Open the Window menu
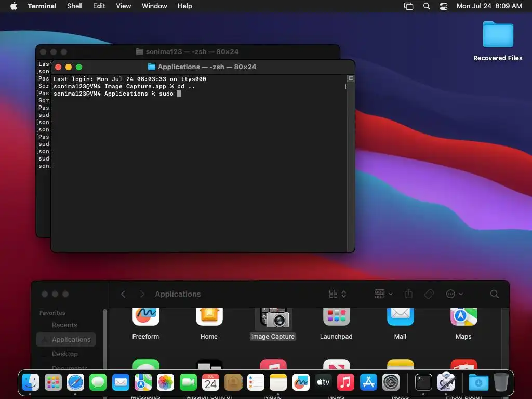The height and width of the screenshot is (399, 532). click(x=154, y=6)
